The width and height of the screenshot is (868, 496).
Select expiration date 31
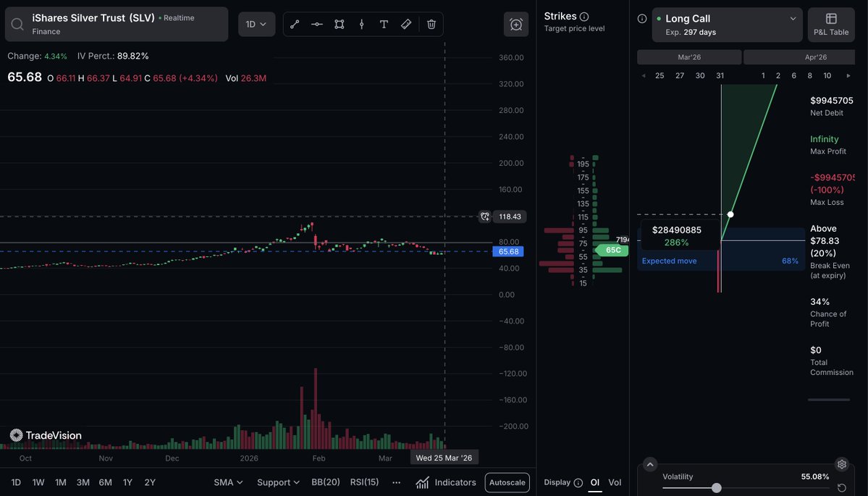[x=720, y=75]
